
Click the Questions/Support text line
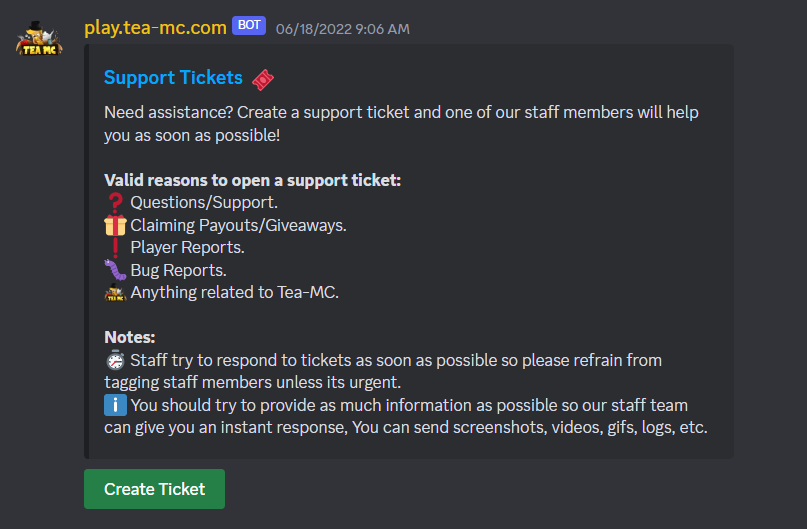pyautogui.click(x=204, y=203)
